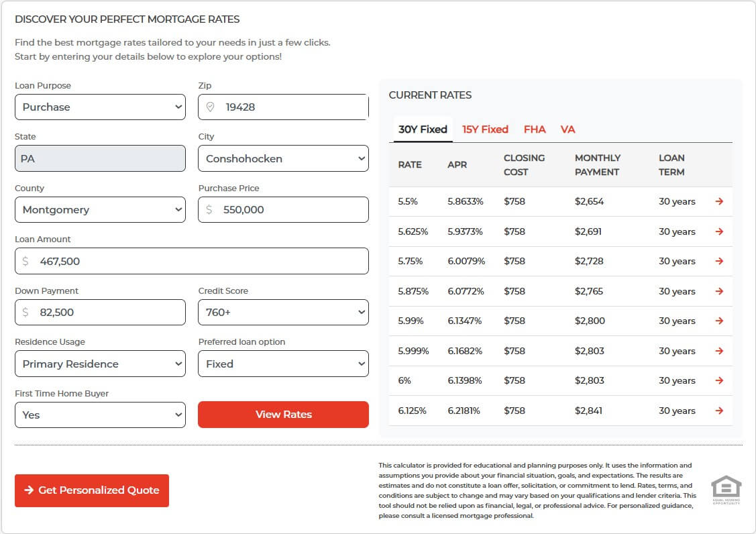
Task: Expand the First Time Home Buyer dropdown
Action: [x=100, y=415]
